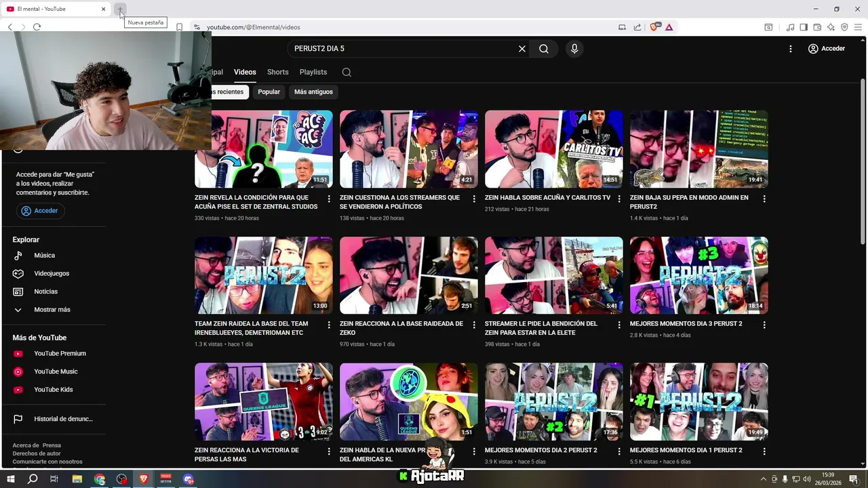Open Chrome from the taskbar
The image size is (868, 488).
[x=100, y=479]
